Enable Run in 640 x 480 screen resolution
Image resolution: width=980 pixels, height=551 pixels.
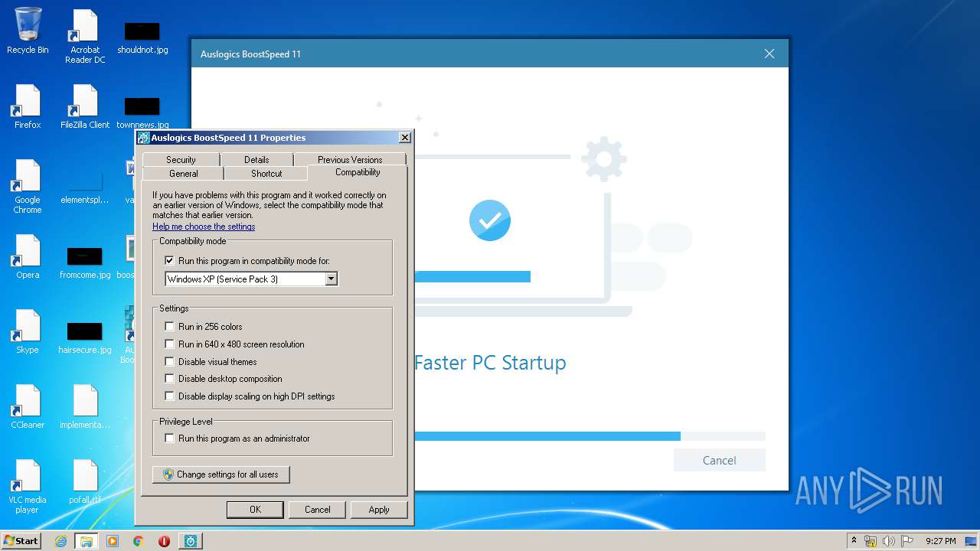[170, 344]
